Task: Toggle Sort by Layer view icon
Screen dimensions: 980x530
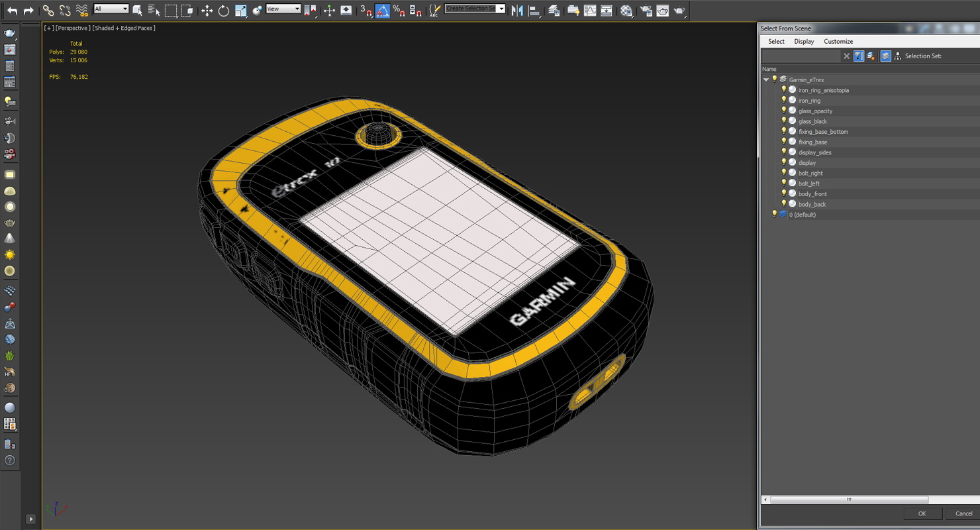Action: 885,56
